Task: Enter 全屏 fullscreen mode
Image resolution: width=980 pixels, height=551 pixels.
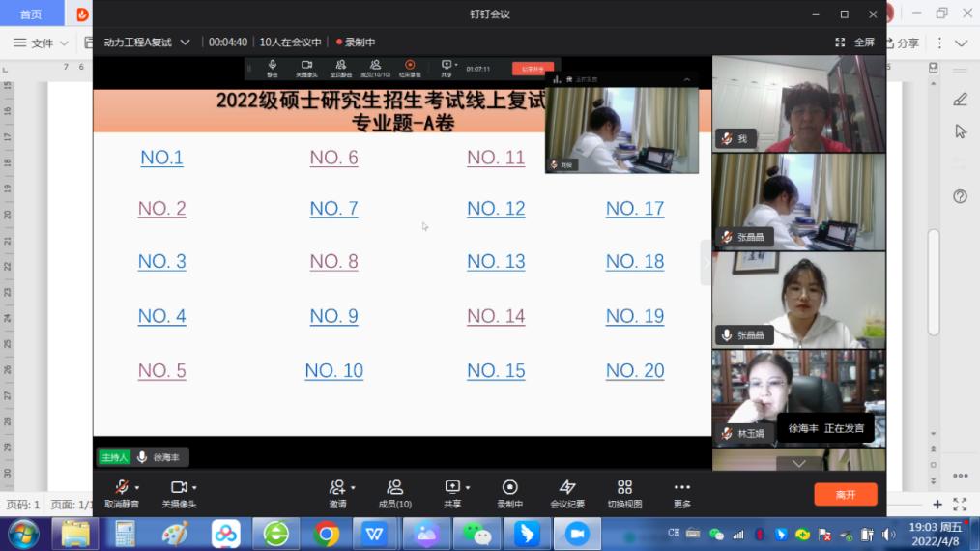Action: coord(854,43)
